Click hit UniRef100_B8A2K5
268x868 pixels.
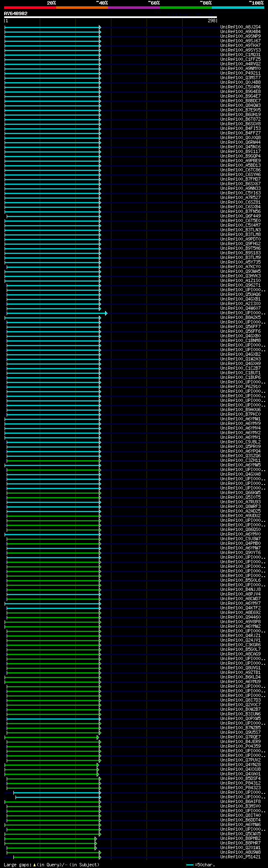pyautogui.click(x=240, y=318)
